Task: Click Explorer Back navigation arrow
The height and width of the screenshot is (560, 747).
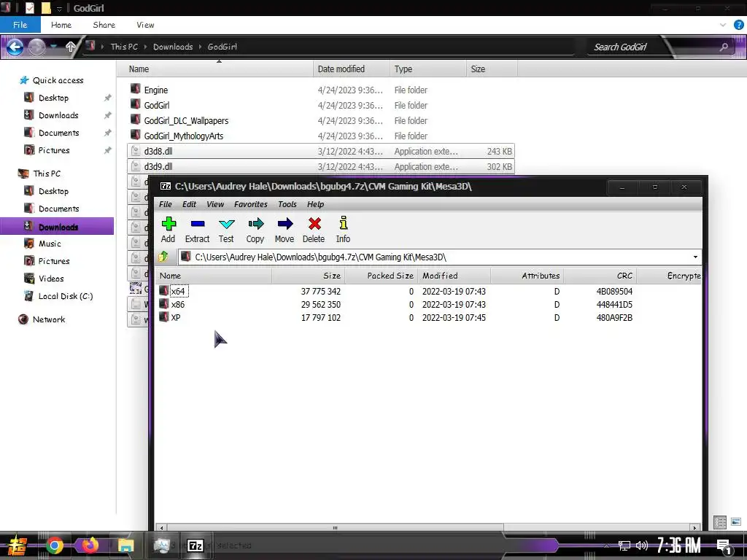Action: (15, 47)
